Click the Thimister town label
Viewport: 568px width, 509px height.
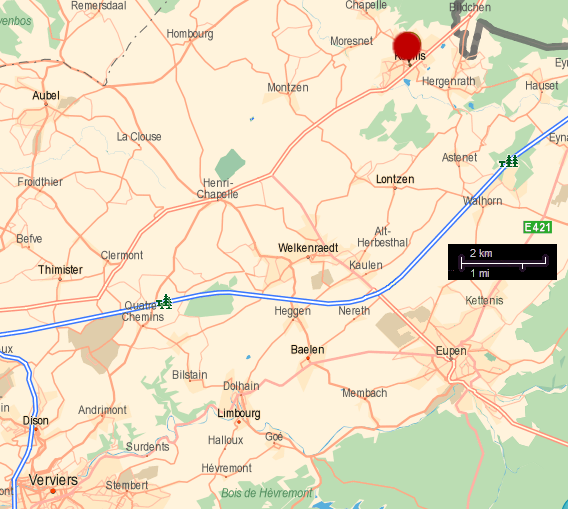(60, 270)
